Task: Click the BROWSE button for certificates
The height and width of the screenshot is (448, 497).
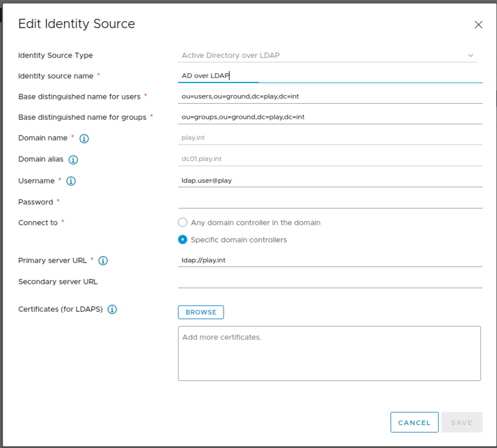Action: click(201, 312)
